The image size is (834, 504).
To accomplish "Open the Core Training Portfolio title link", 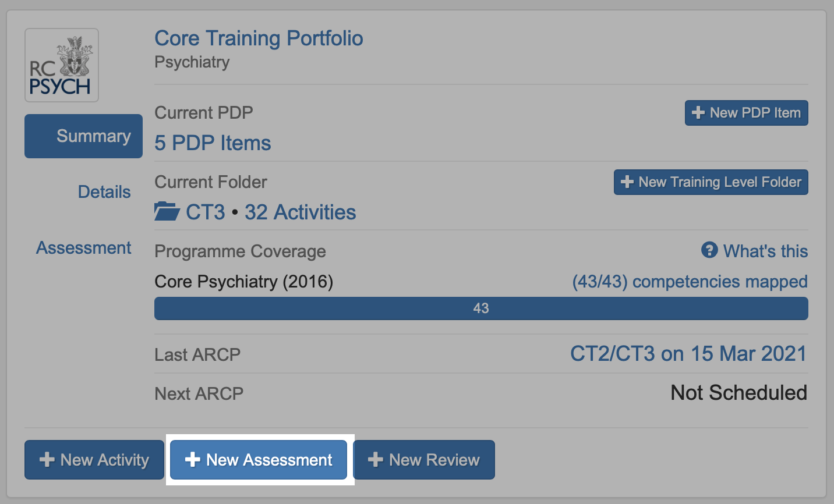I will coord(259,38).
